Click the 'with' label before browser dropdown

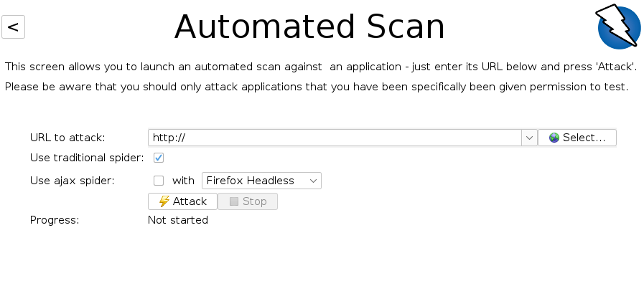pos(183,181)
